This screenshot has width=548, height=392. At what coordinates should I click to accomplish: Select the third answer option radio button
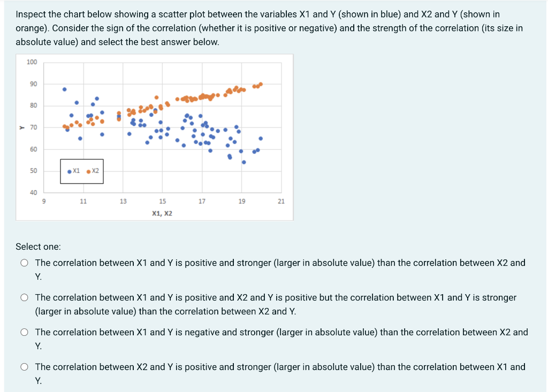coord(24,332)
